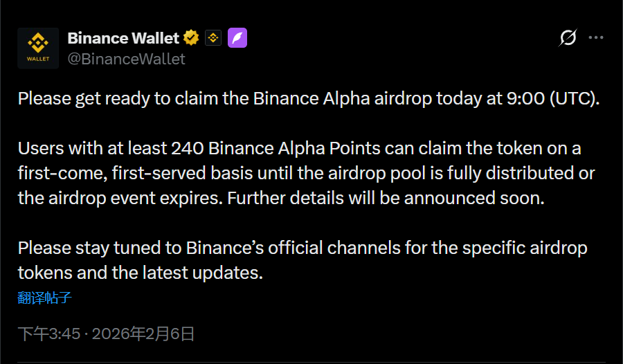
Task: Open the three-dot more options menu
Action: (x=596, y=38)
